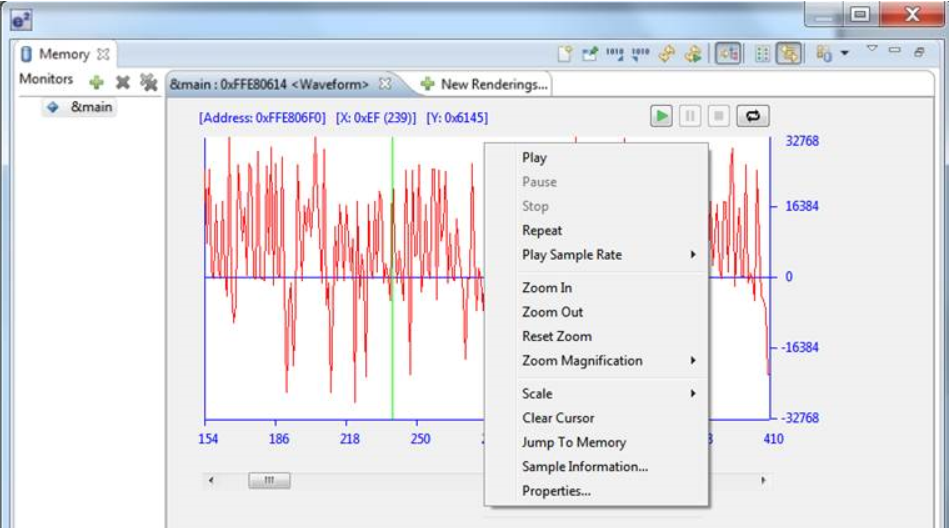Image resolution: width=949 pixels, height=528 pixels.
Task: Close the &main Waveform tab
Action: (x=386, y=84)
